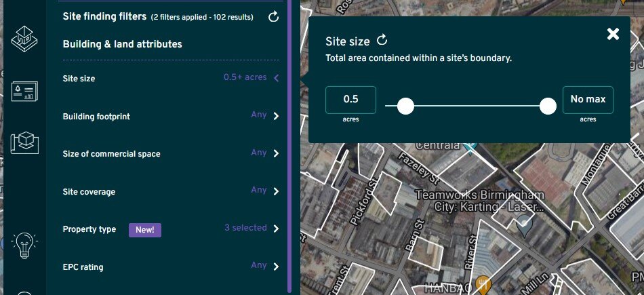This screenshot has height=295, width=644.
Task: Click the Any value for Site coverage
Action: (259, 190)
